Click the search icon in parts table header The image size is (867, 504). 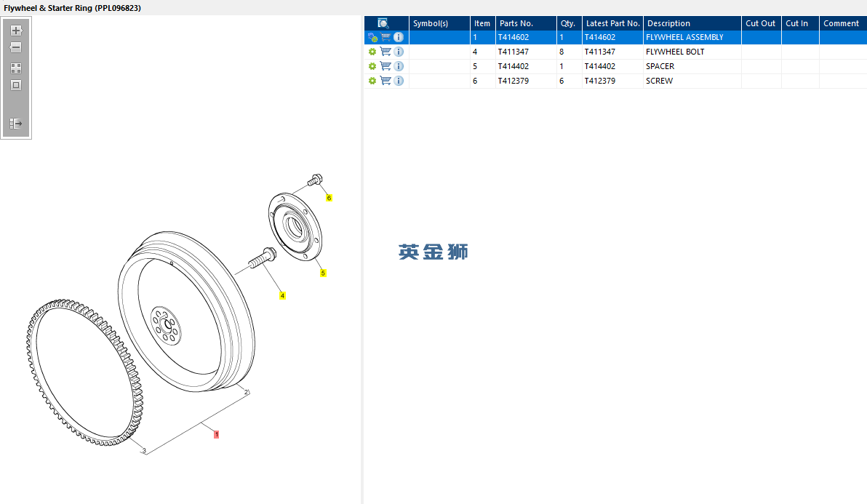coord(383,23)
